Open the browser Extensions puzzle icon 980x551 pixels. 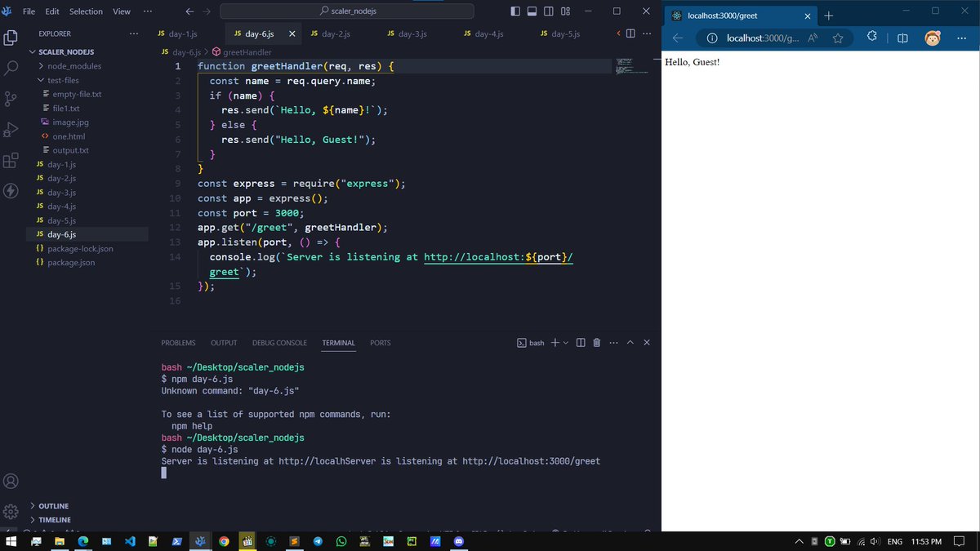(872, 38)
